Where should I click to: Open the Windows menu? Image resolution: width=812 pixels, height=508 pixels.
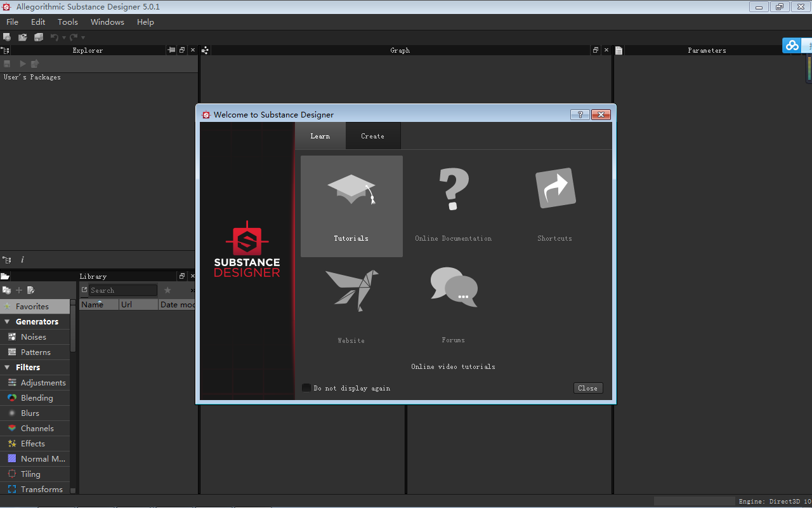click(x=107, y=22)
